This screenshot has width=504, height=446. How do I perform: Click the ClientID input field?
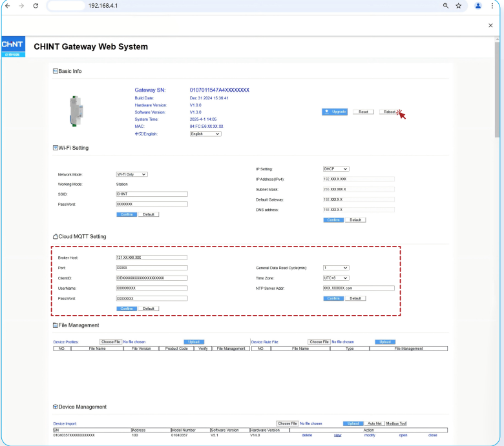[152, 278]
